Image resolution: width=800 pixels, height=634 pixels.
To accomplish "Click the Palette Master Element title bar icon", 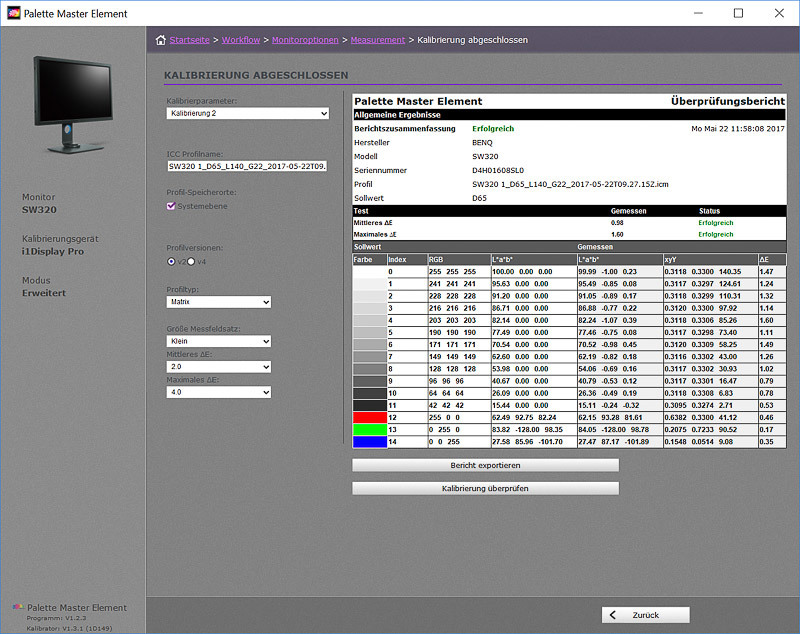I will [x=14, y=13].
